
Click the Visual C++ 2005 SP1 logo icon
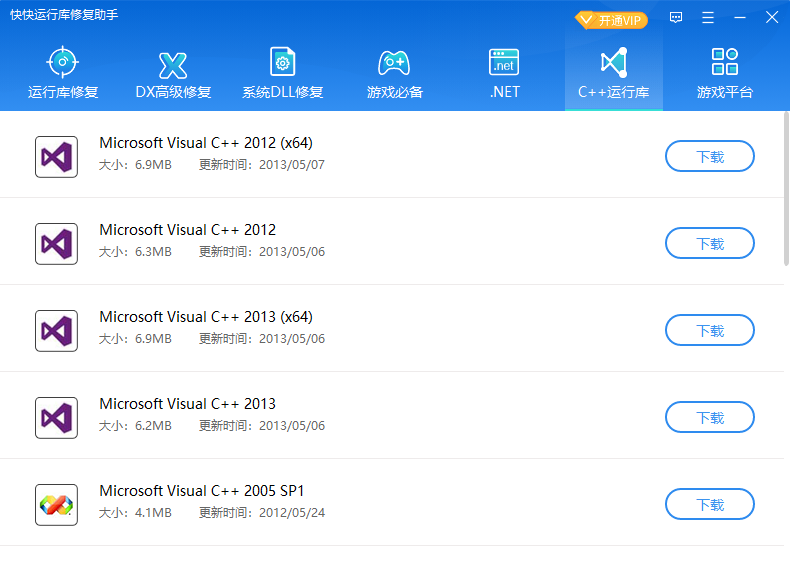pyautogui.click(x=56, y=505)
